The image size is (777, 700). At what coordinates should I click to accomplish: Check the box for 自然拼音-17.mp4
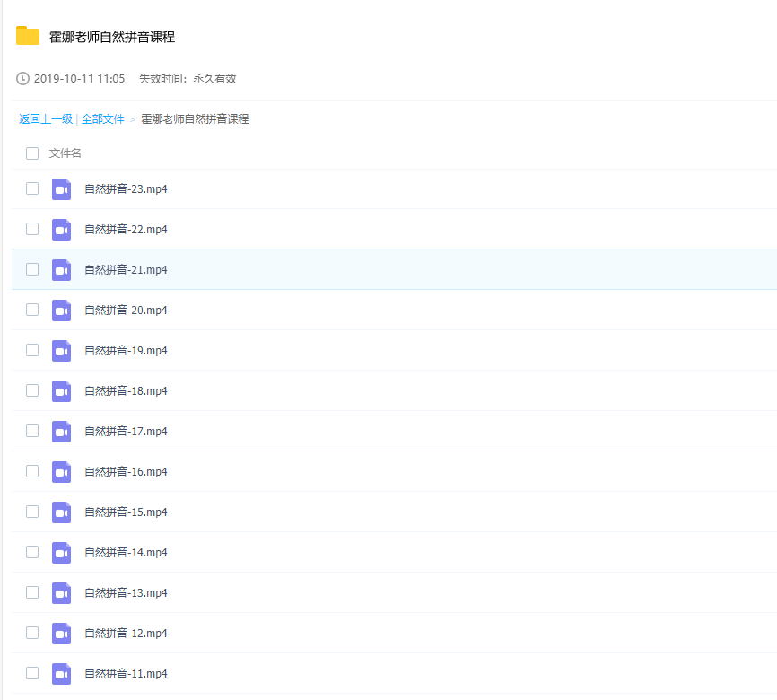pos(32,431)
